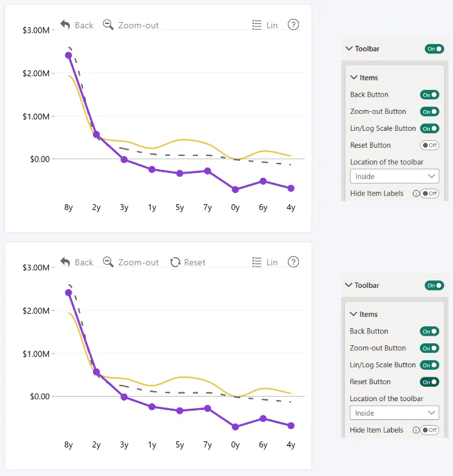Toggle the Toolbar switch in top panel
453x476 pixels.
[434, 49]
